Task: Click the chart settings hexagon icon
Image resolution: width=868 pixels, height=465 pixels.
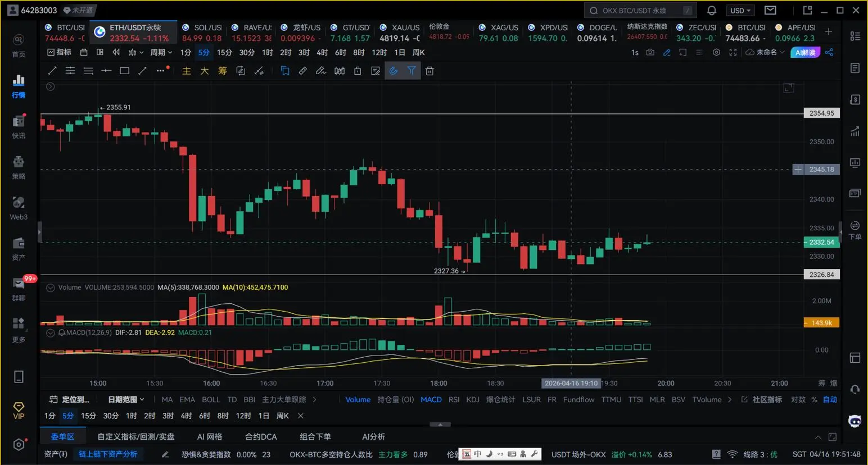Action: pos(716,52)
